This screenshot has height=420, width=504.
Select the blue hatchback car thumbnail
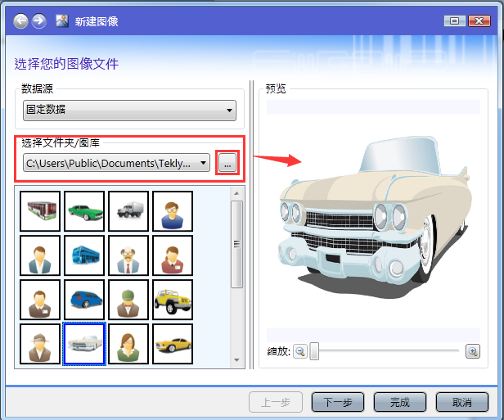click(84, 300)
